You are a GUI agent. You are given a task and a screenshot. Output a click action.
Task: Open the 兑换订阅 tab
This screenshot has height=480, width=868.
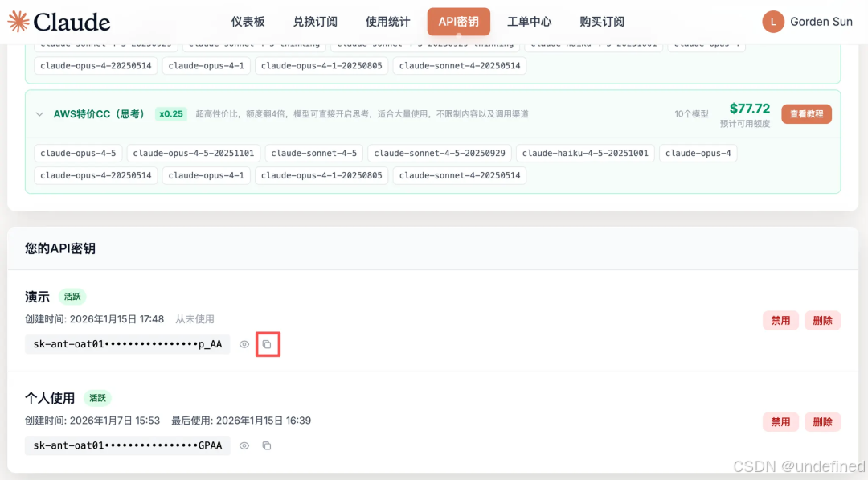315,22
